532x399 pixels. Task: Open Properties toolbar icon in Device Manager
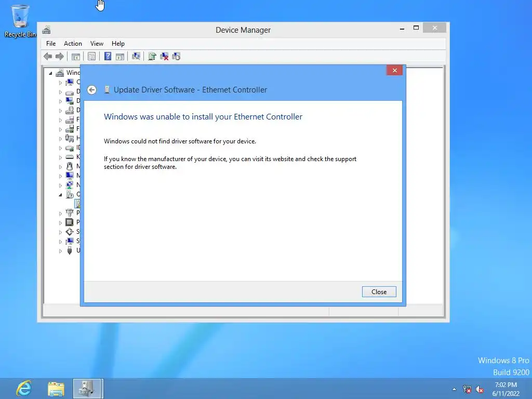(91, 56)
